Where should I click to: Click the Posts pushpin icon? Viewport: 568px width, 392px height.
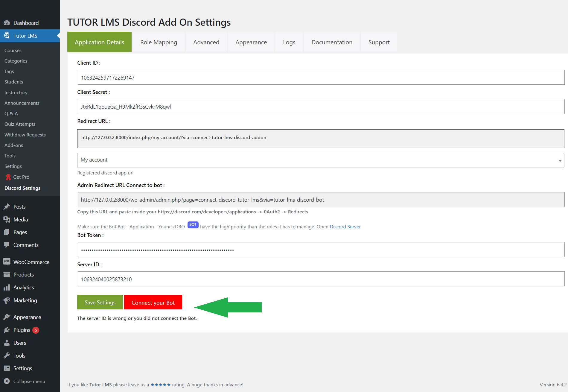(7, 207)
